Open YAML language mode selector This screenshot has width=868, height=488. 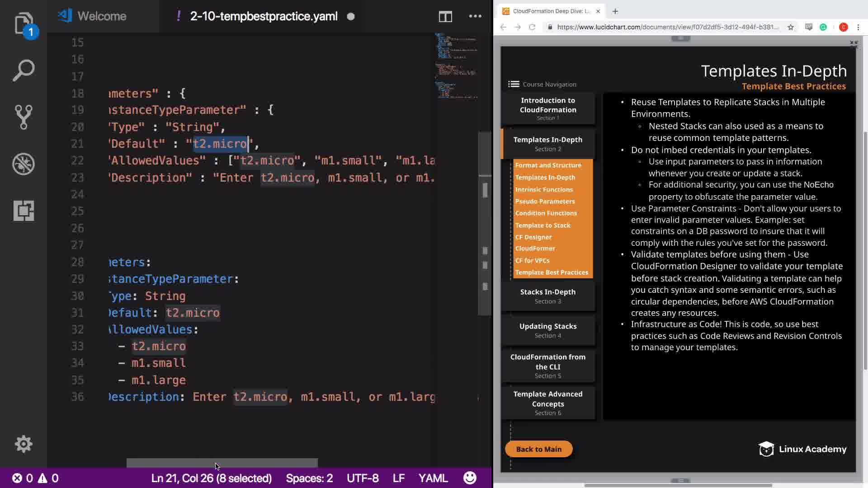pos(433,478)
